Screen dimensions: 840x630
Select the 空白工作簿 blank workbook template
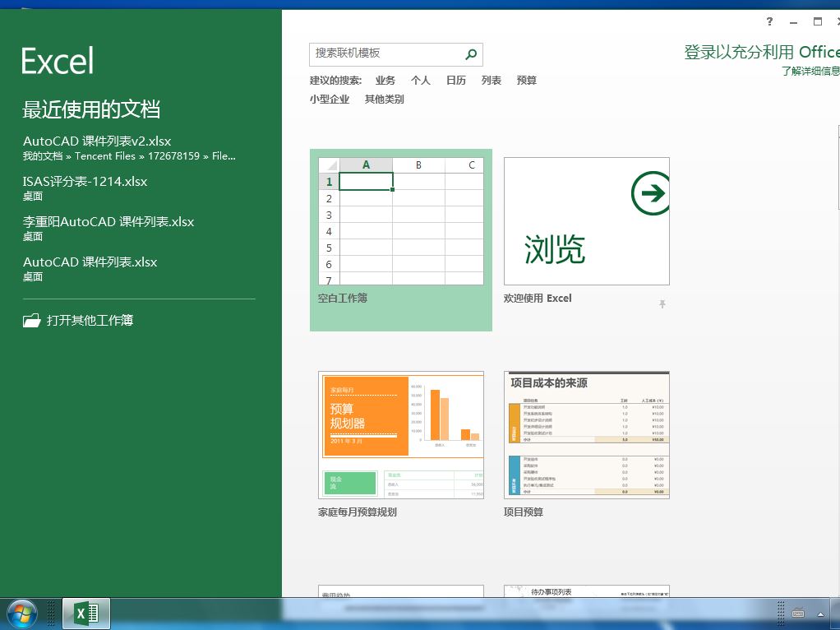point(401,239)
